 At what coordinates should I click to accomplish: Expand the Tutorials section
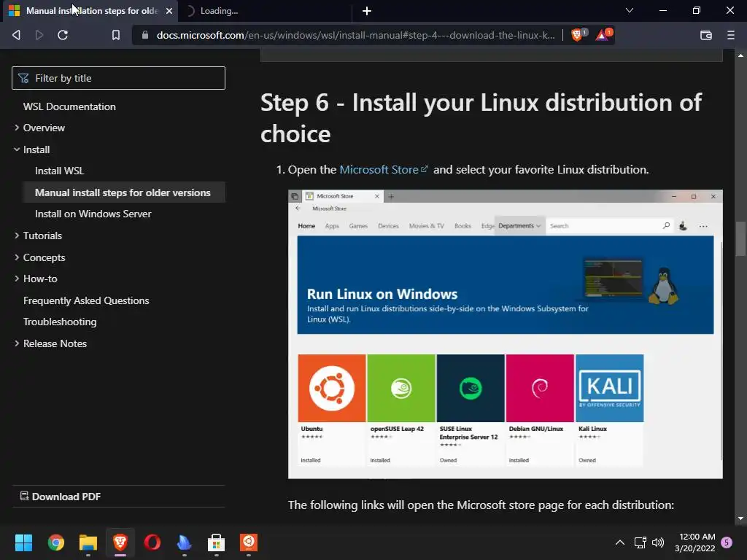38,236
